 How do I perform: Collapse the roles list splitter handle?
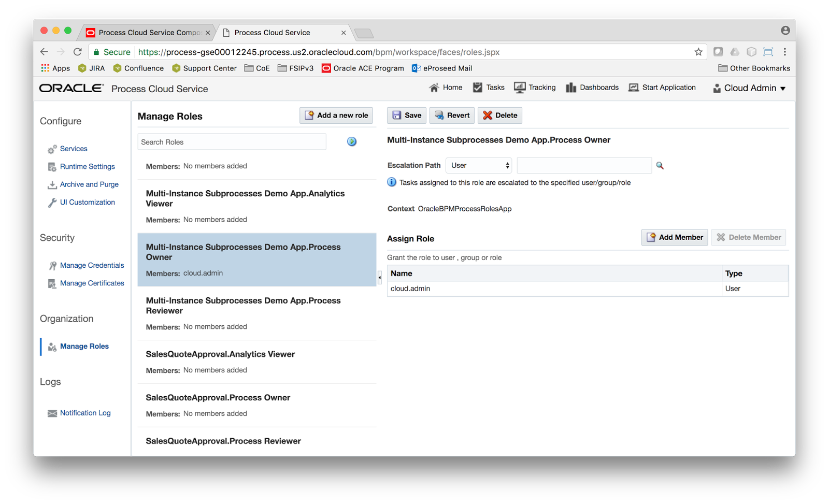pyautogui.click(x=380, y=277)
